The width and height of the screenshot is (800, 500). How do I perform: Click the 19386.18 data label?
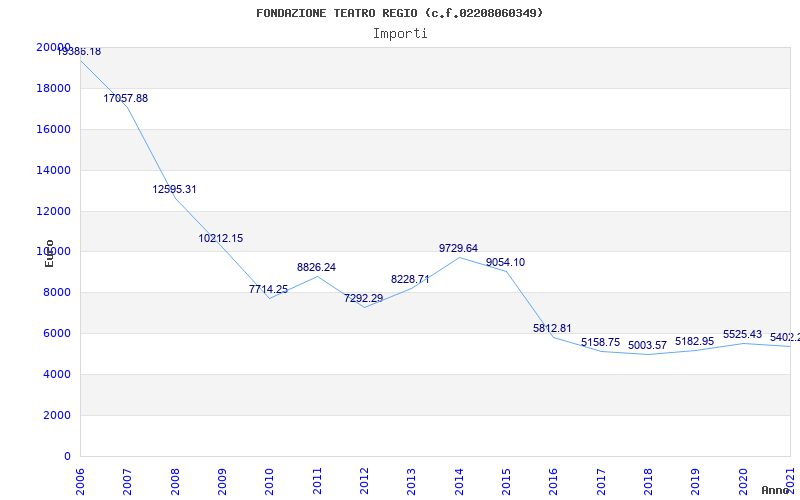coord(79,52)
